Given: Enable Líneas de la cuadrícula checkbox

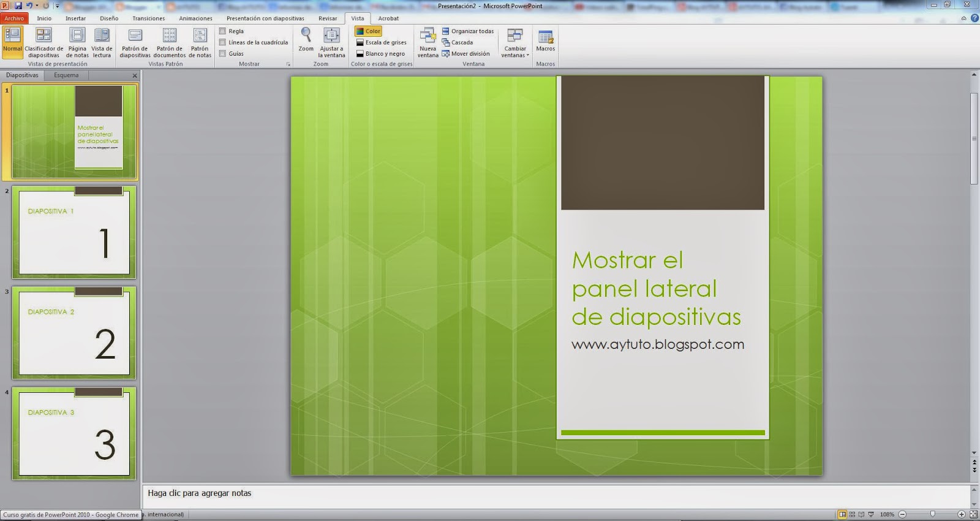Looking at the screenshot, I should pyautogui.click(x=223, y=42).
